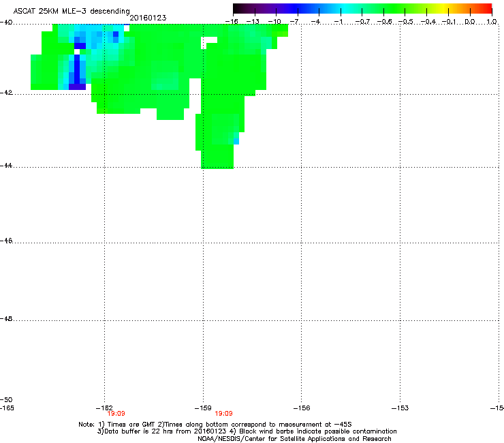Screen dimensions: 504x443
Task: Click the 1.0 label under the color bar
Action: click(x=492, y=22)
